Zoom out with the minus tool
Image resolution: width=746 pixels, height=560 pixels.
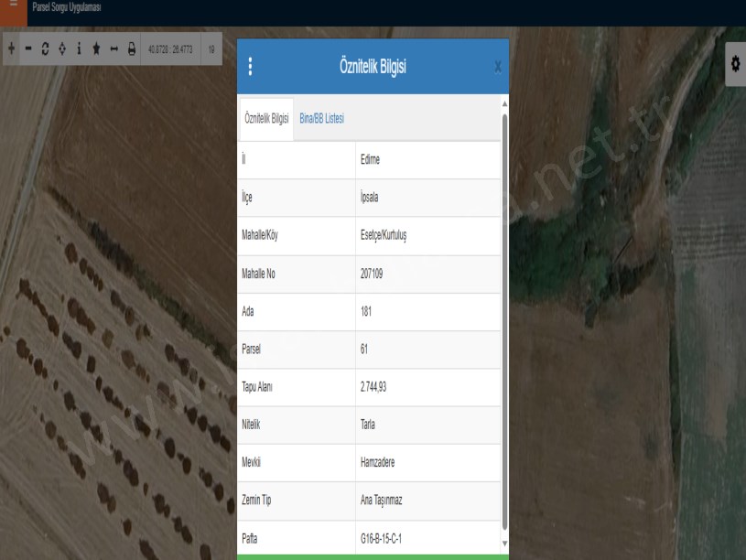(x=27, y=48)
